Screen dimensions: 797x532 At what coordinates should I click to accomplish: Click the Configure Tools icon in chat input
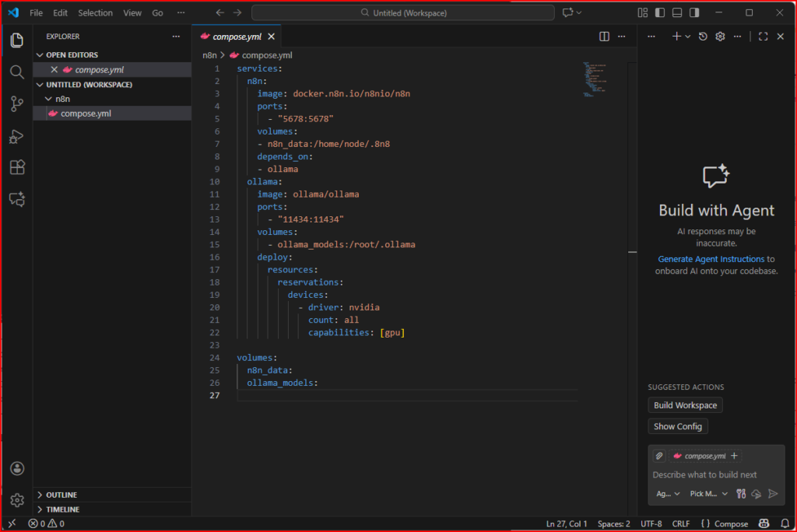click(x=741, y=494)
